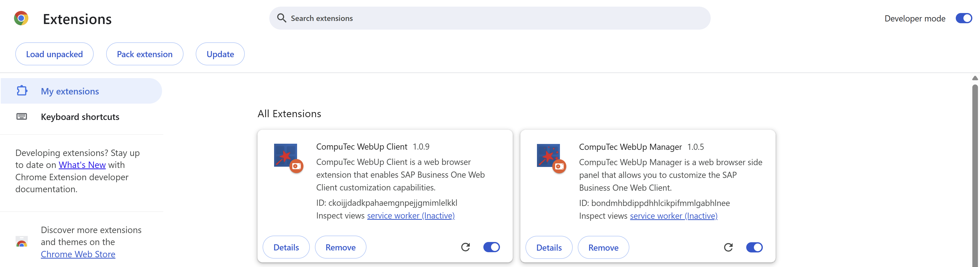The height and width of the screenshot is (267, 980).
Task: Open Keyboard shortcuts page
Action: [x=80, y=116]
